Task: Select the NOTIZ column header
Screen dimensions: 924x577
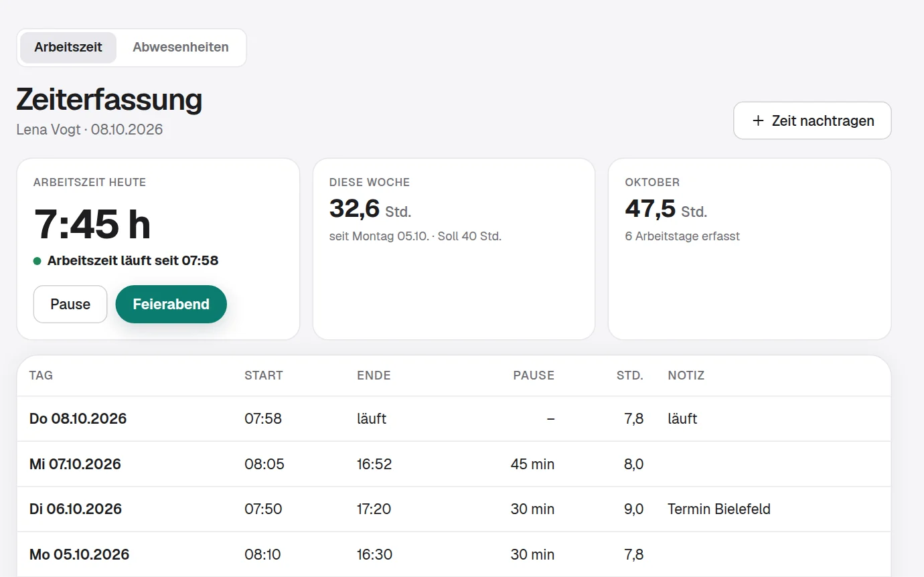Action: pyautogui.click(x=686, y=376)
